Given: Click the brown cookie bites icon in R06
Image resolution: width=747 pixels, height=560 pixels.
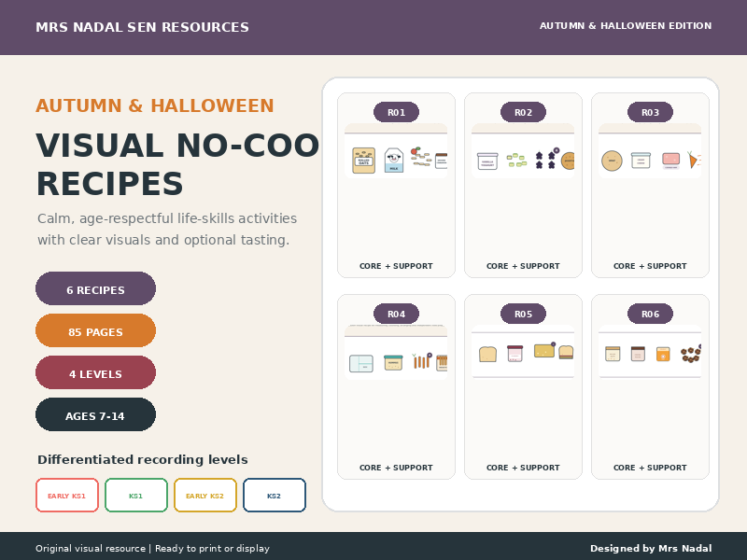Looking at the screenshot, I should [x=691, y=355].
